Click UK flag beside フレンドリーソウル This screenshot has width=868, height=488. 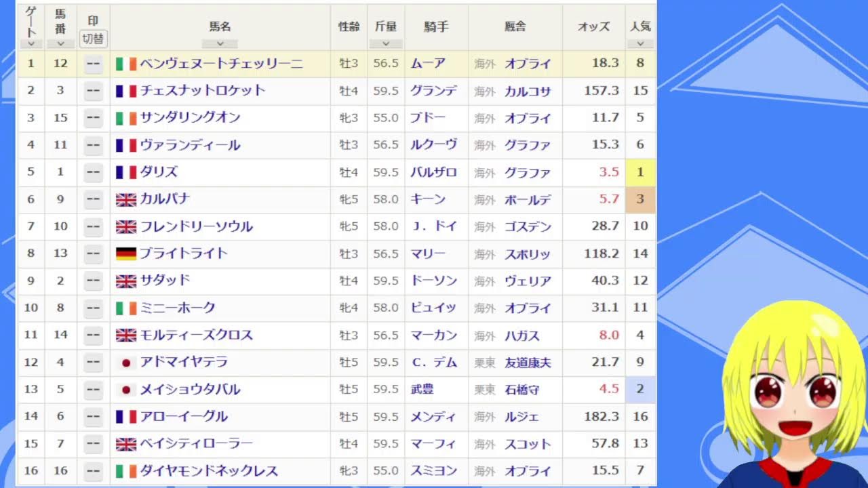pyautogui.click(x=126, y=226)
